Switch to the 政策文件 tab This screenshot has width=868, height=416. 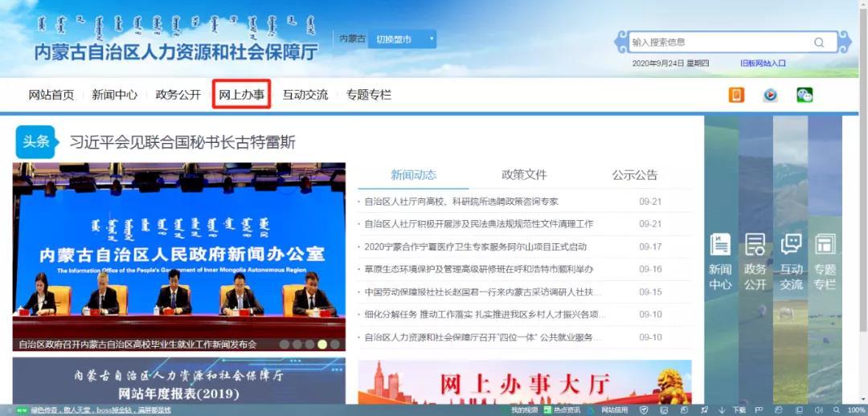pos(524,175)
